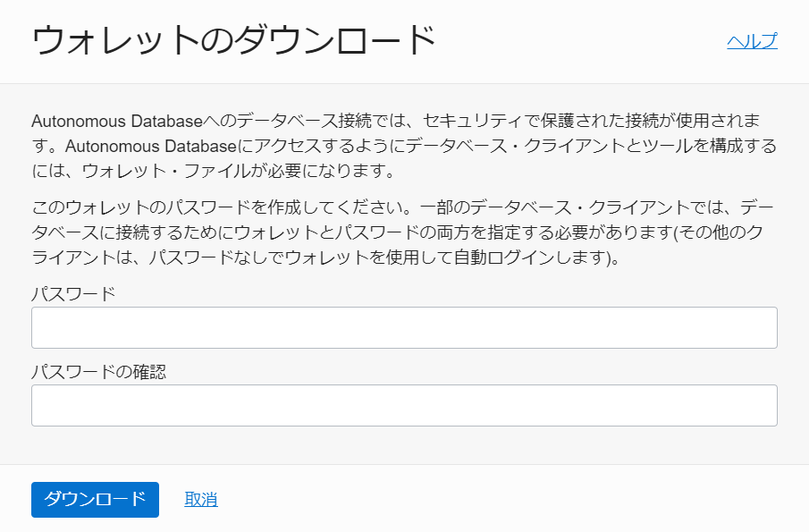Start wallet download with the blue button
809x532 pixels.
coord(95,500)
